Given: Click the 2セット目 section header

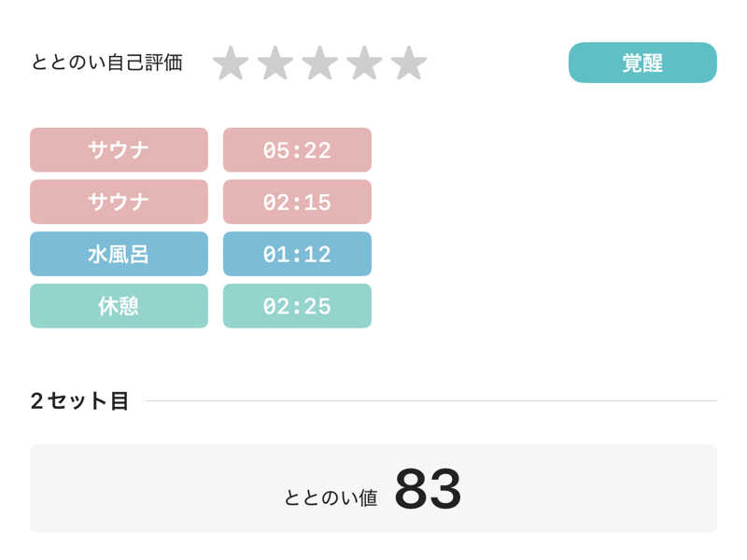Looking at the screenshot, I should [x=79, y=401].
